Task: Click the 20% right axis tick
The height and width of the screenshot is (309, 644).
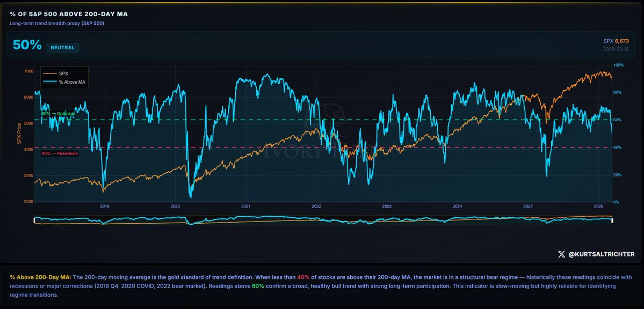Action: click(618, 175)
